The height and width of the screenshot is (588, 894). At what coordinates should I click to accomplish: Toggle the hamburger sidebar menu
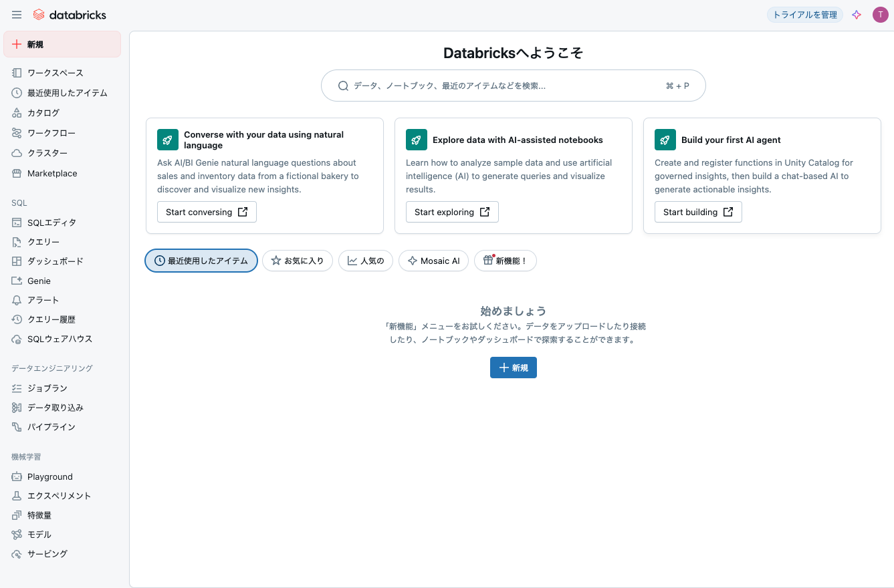(x=17, y=15)
